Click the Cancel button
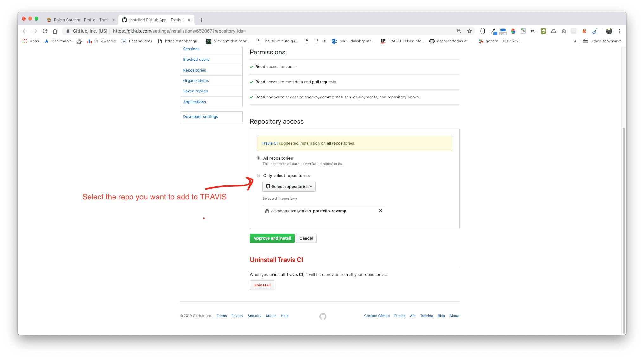The width and height of the screenshot is (644, 358). tap(306, 238)
